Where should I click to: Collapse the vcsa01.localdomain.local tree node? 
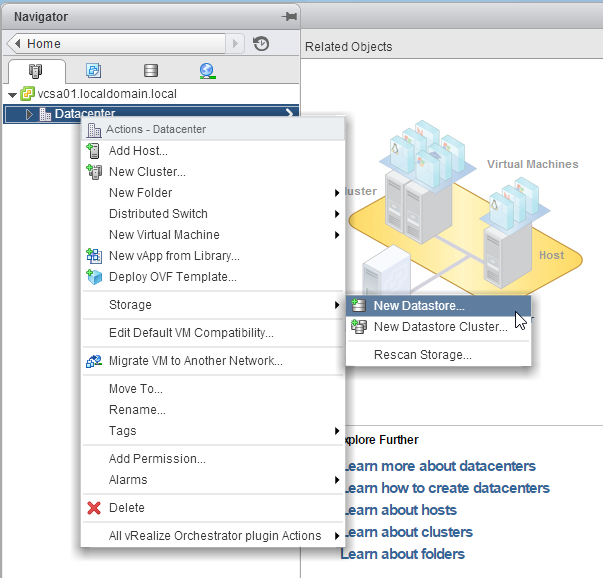pos(11,94)
